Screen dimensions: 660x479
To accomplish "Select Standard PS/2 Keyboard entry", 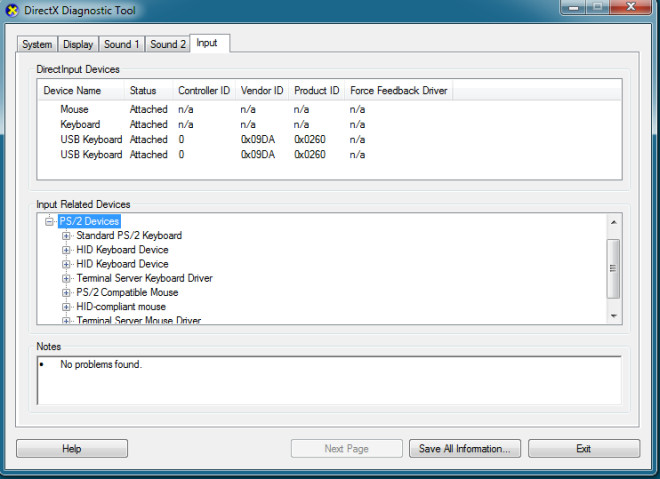I will pos(129,235).
